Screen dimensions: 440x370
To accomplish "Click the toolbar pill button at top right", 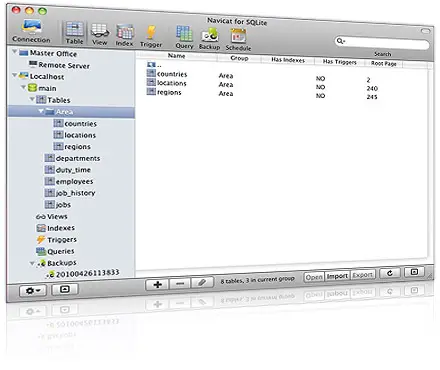I will (425, 31).
